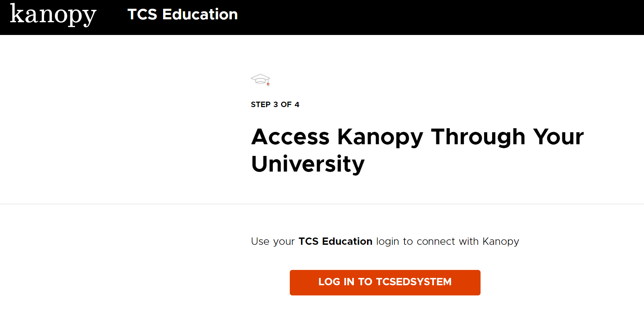Click the empty black header bar area

437,17
